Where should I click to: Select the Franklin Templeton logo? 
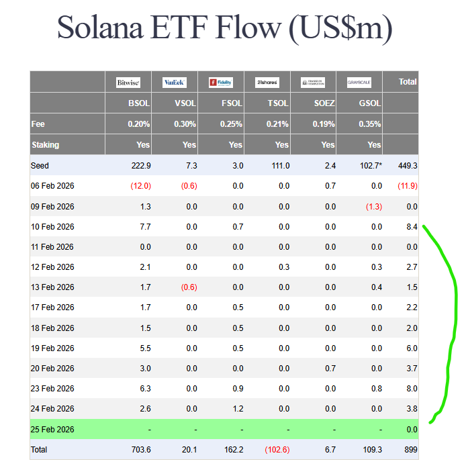click(x=313, y=83)
